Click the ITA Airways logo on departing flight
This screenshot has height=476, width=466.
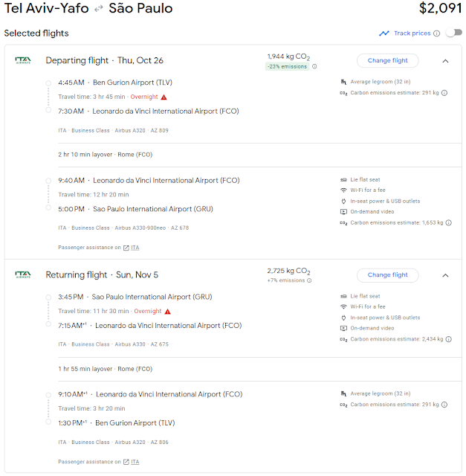tap(23, 60)
